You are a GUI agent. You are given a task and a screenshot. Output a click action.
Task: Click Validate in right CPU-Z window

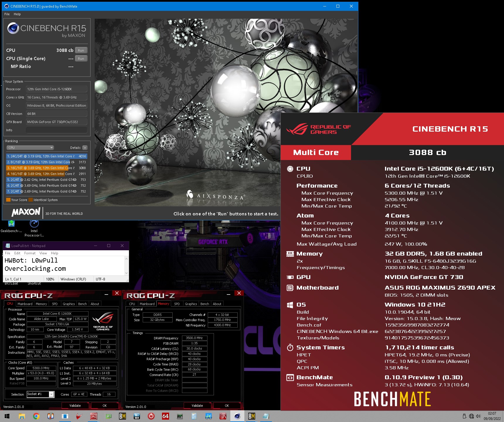click(197, 406)
